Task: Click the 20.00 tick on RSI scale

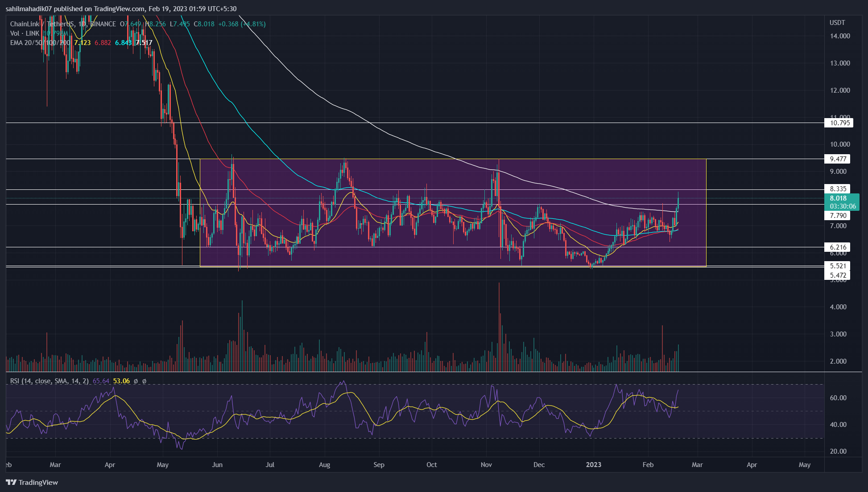Action: click(838, 451)
